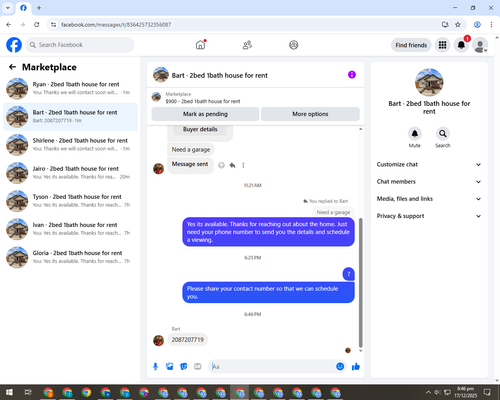Open the emoji picker in composer
The image size is (500, 400).
(340, 366)
